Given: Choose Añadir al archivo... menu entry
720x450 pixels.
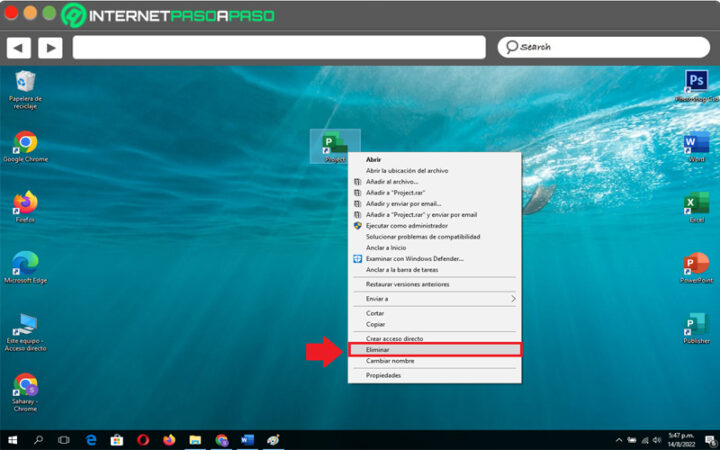Looking at the screenshot, I should point(434,181).
